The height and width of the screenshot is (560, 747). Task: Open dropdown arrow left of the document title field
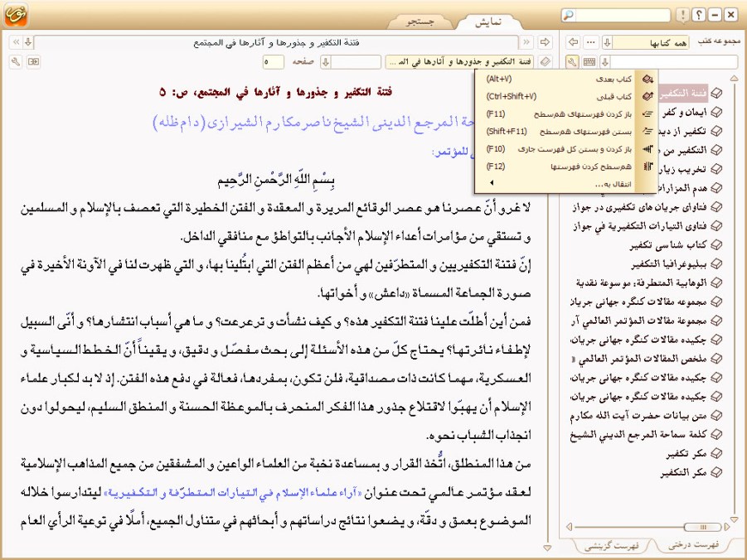(x=28, y=42)
